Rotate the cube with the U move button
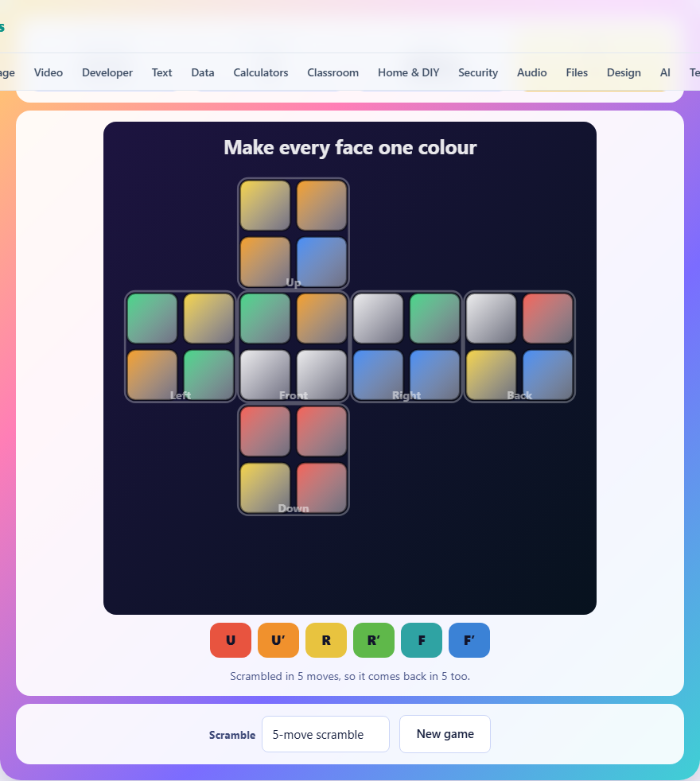Screen dimensions: 700x781 pos(230,640)
